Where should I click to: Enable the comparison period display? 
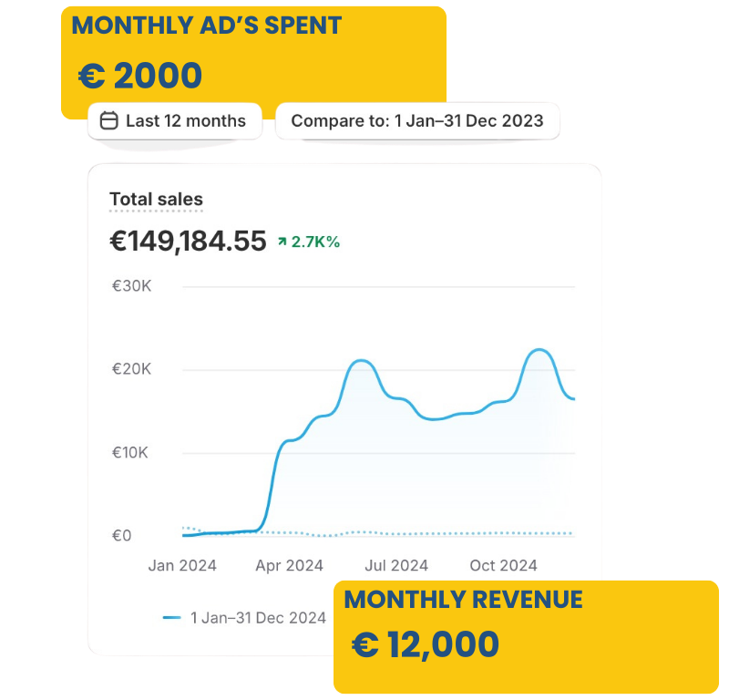[x=419, y=120]
